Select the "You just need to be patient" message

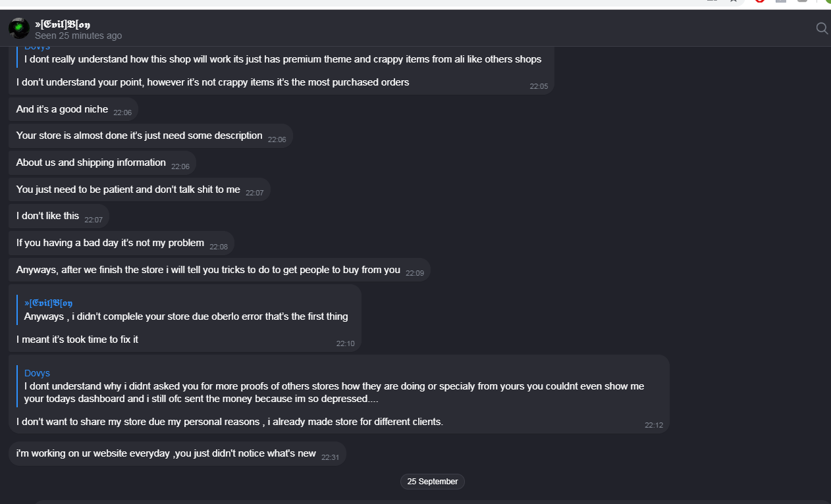(128, 189)
